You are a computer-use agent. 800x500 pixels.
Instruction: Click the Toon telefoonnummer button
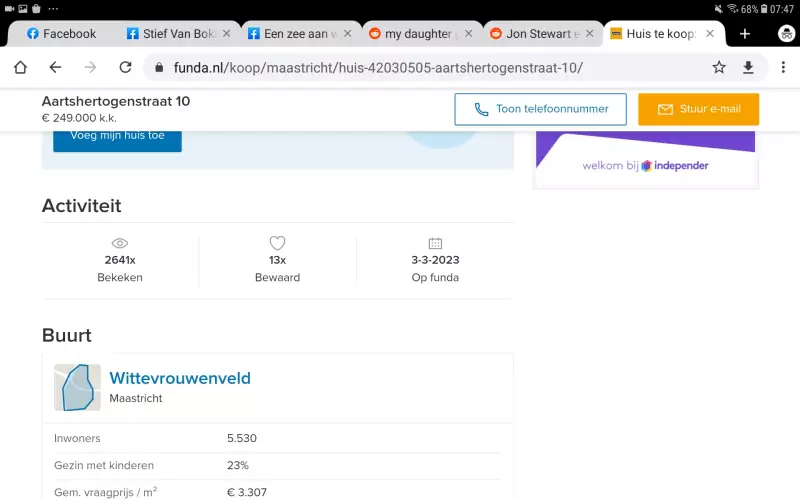click(540, 109)
